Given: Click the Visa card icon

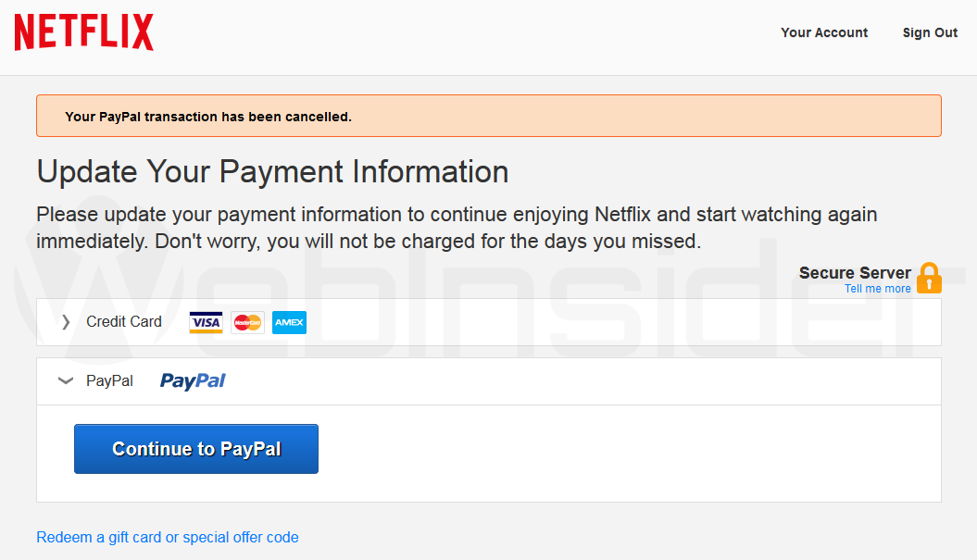Looking at the screenshot, I should pyautogui.click(x=206, y=322).
